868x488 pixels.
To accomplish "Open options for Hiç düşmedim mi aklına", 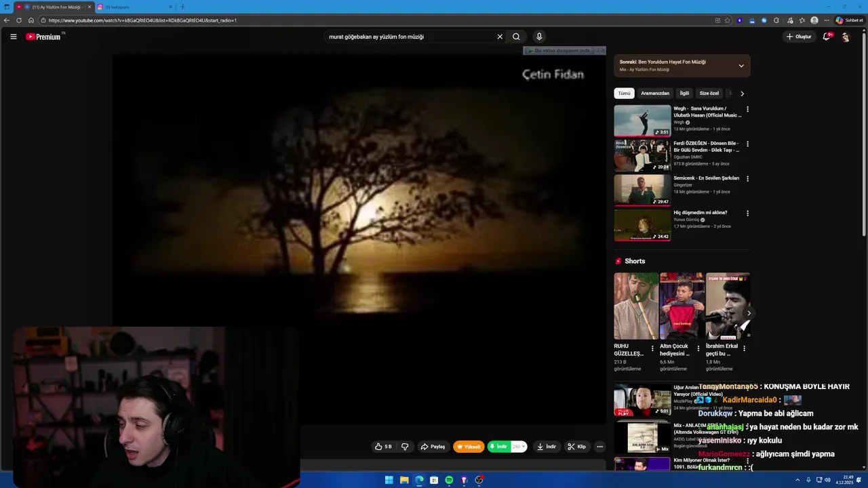I will 747,213.
